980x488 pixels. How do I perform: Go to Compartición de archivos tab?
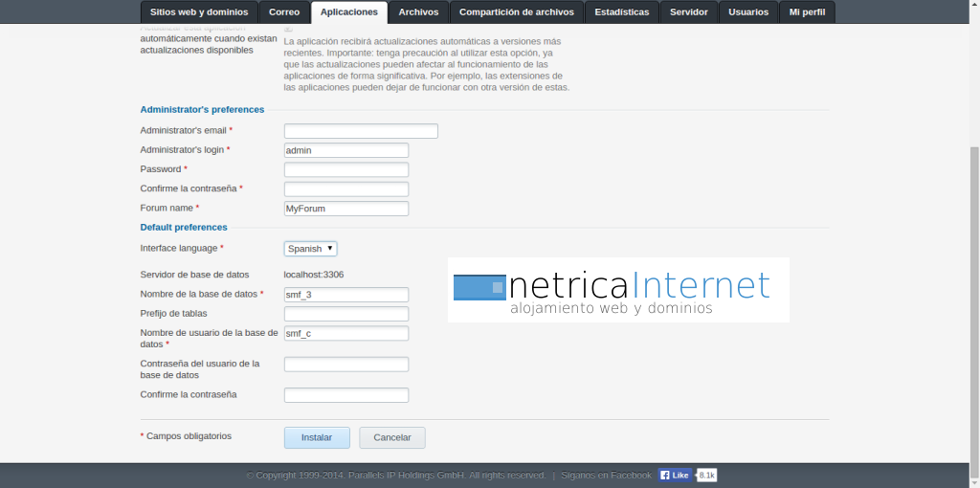tap(516, 11)
